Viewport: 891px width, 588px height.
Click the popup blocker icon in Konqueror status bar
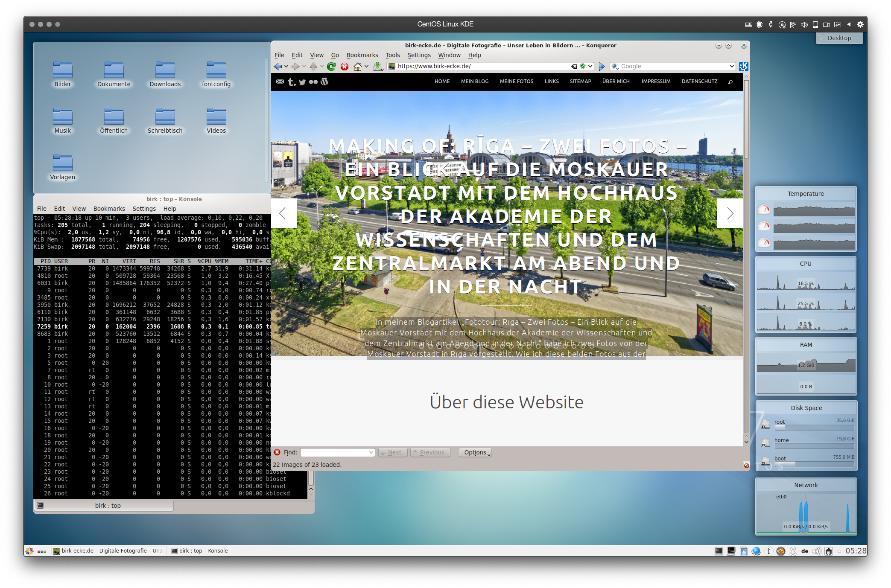pos(746,465)
